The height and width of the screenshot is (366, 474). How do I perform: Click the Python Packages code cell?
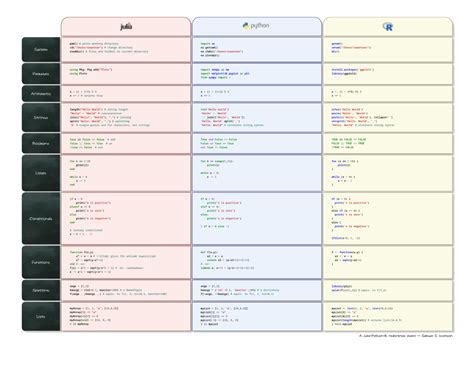pos(257,73)
